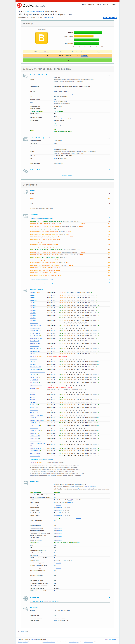Open the Projects menu item
Screen dimensions: 135x644
pyautogui.click(x=91, y=4)
